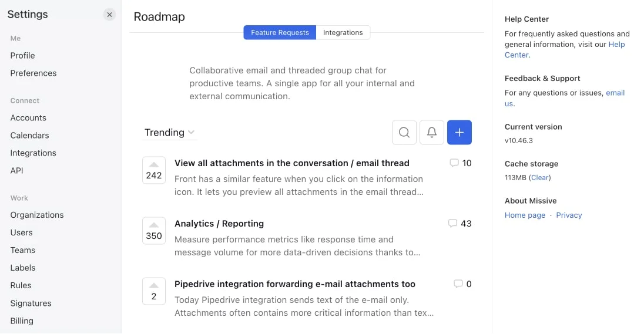This screenshot has width=644, height=334.
Task: Click the notification bell icon
Action: coord(431,133)
